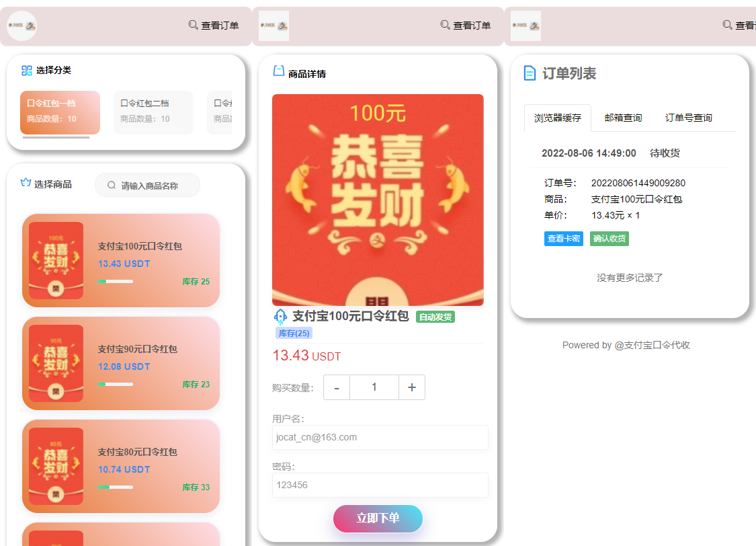Click the 立即下单 button

pos(378,518)
